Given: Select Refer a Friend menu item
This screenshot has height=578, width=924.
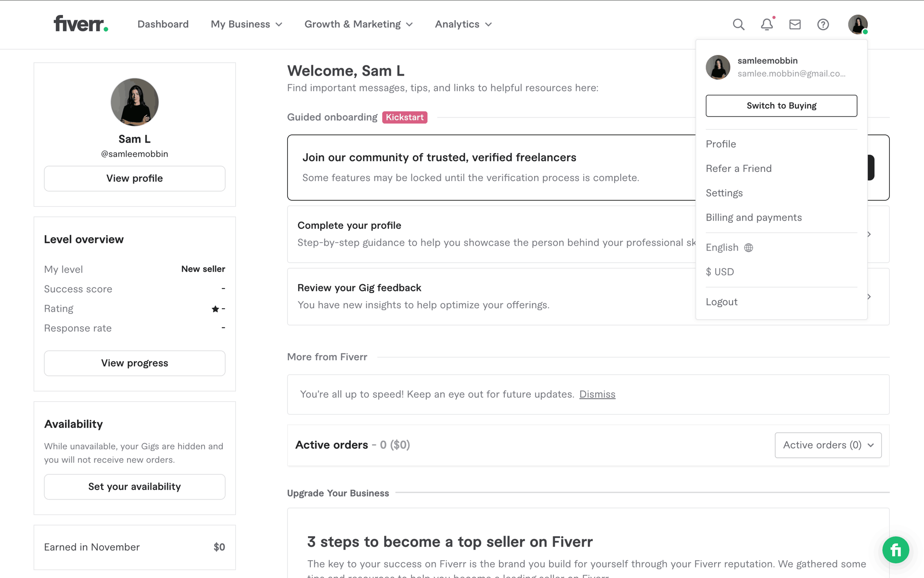Looking at the screenshot, I should (x=739, y=169).
